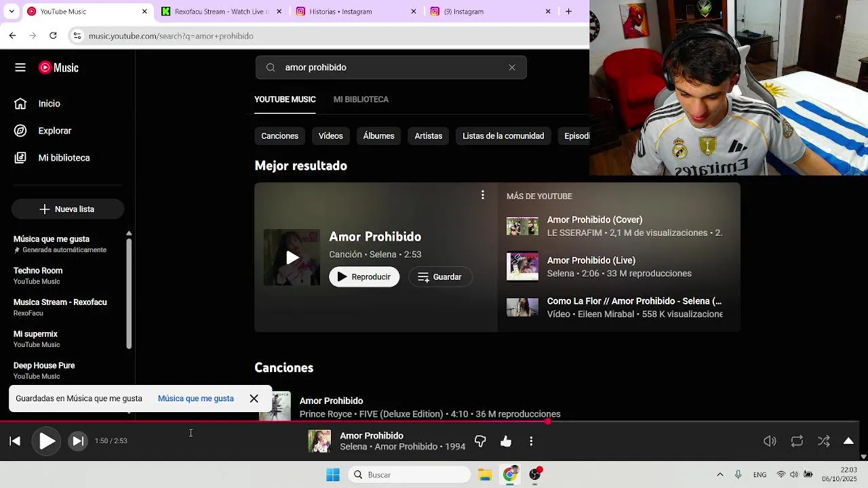Show hidden system tray icons
This screenshot has width=868, height=488.
click(719, 475)
